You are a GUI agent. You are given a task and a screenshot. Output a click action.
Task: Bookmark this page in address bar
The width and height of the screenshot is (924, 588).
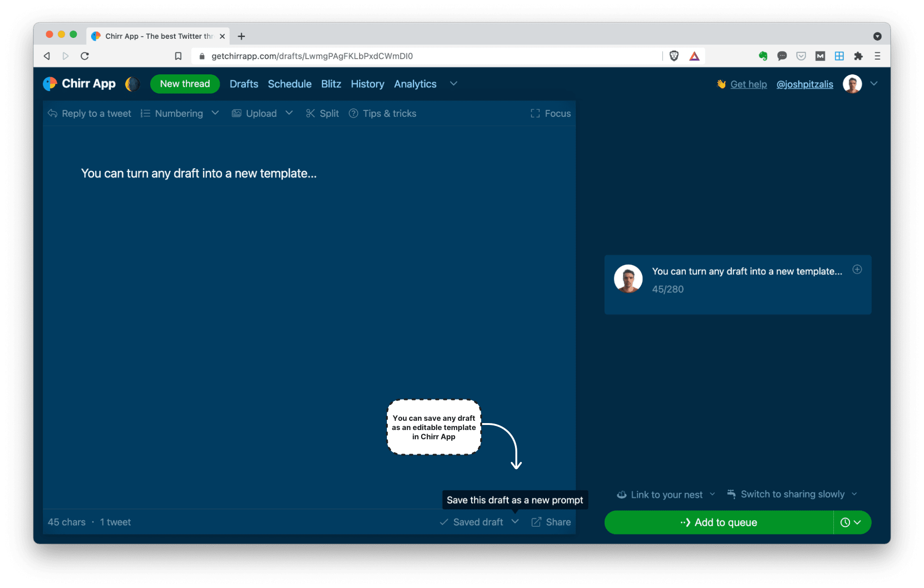[178, 56]
